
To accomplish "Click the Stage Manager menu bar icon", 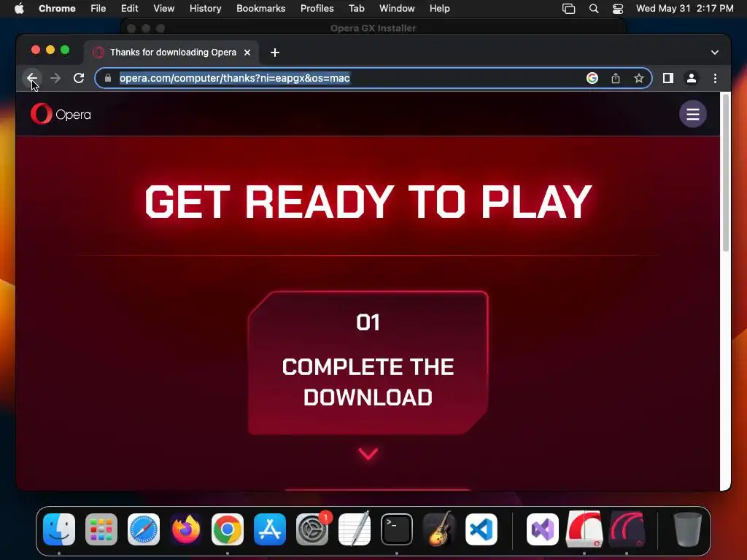I will (569, 9).
